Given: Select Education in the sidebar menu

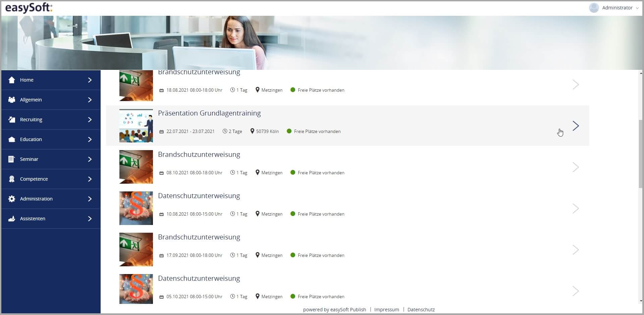Looking at the screenshot, I should tap(51, 139).
